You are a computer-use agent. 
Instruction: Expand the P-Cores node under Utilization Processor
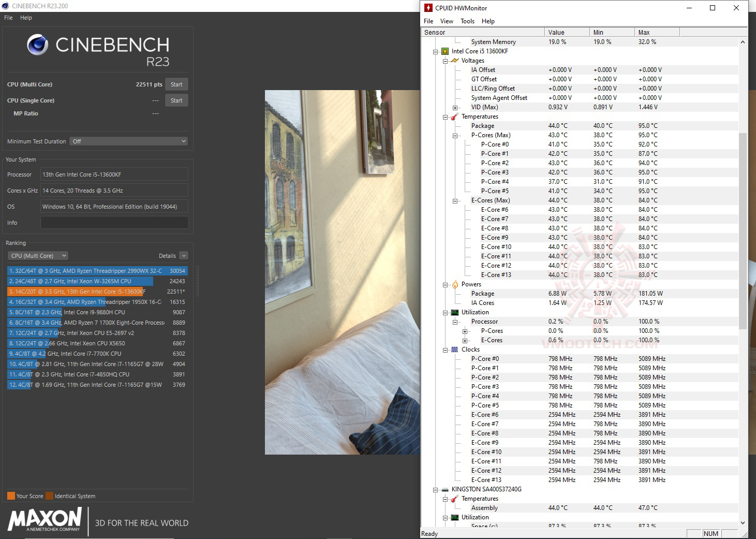pos(465,331)
